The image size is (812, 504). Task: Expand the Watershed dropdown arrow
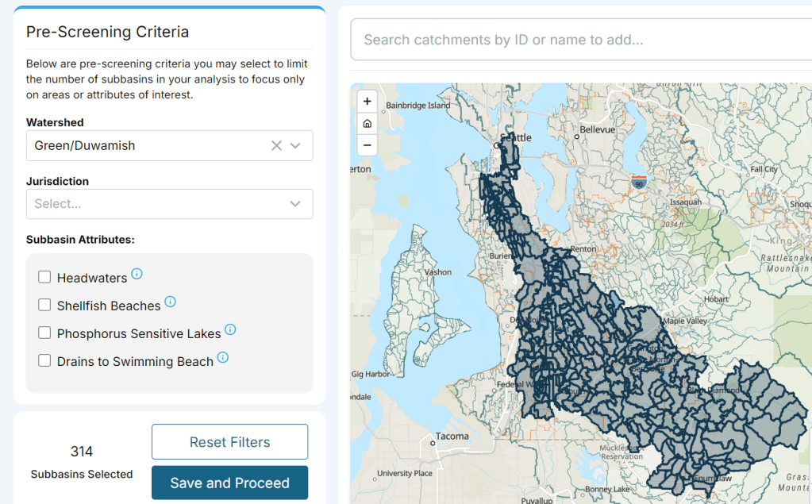click(296, 146)
